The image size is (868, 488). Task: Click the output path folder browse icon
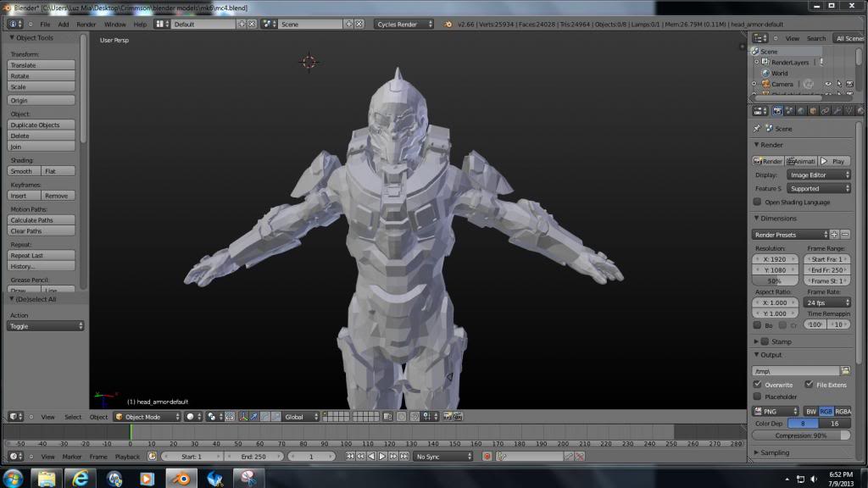coord(844,370)
